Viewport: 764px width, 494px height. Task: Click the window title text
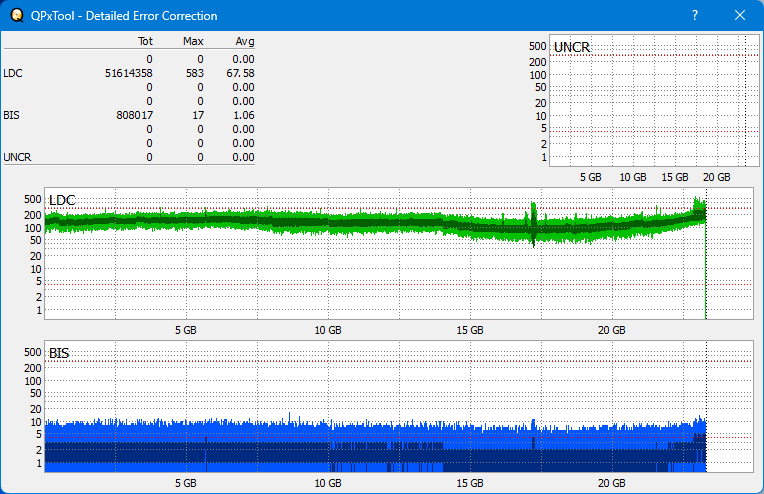(124, 16)
